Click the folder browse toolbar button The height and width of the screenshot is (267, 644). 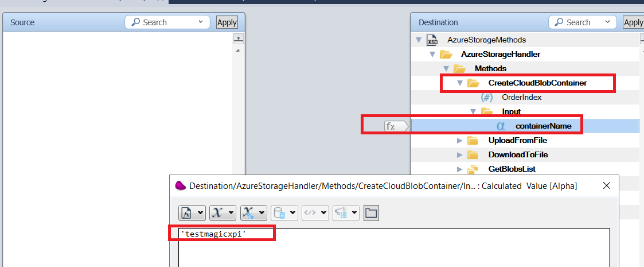coord(371,212)
